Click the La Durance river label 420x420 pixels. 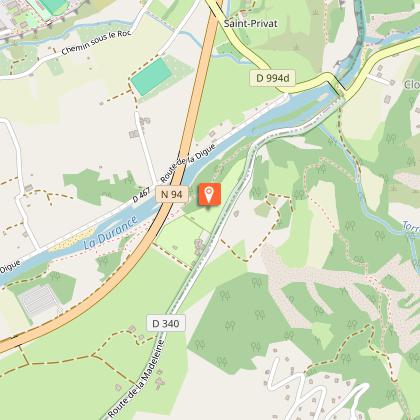[110, 232]
